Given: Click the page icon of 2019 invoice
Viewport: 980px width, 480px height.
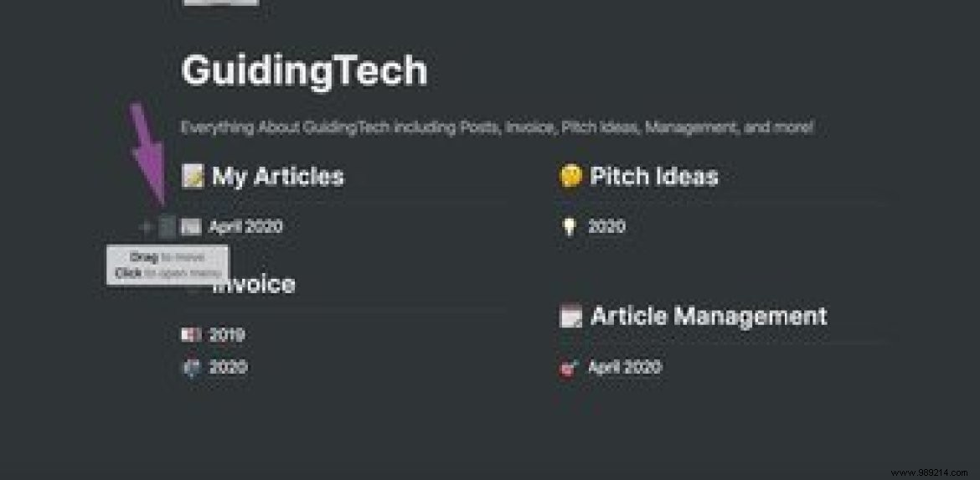Looking at the screenshot, I should 191,335.
